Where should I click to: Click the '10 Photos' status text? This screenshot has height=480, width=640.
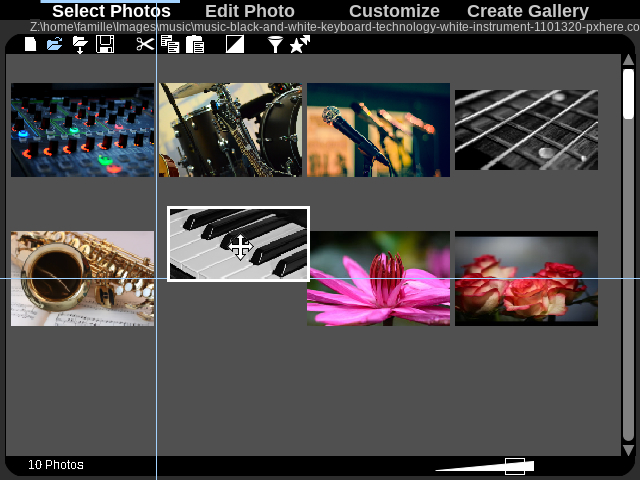pos(56,464)
